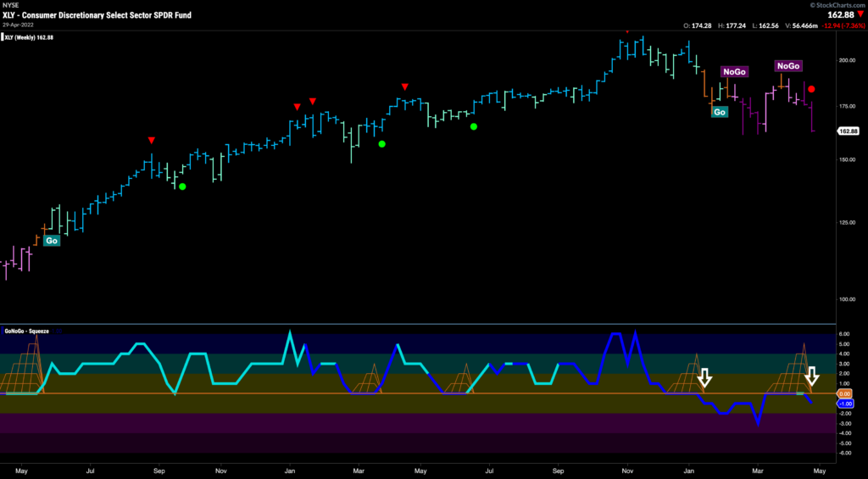Click the large 162.88 price in header
The image size is (868, 479).
coord(841,15)
